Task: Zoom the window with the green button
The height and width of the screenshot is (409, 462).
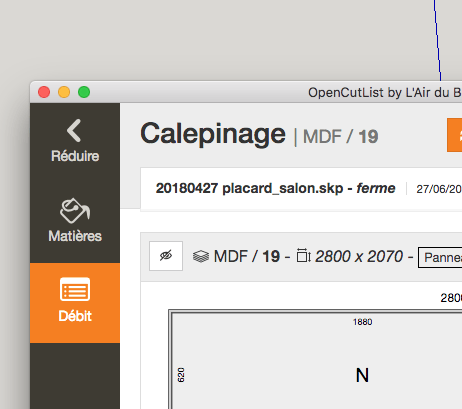Action: [x=84, y=92]
